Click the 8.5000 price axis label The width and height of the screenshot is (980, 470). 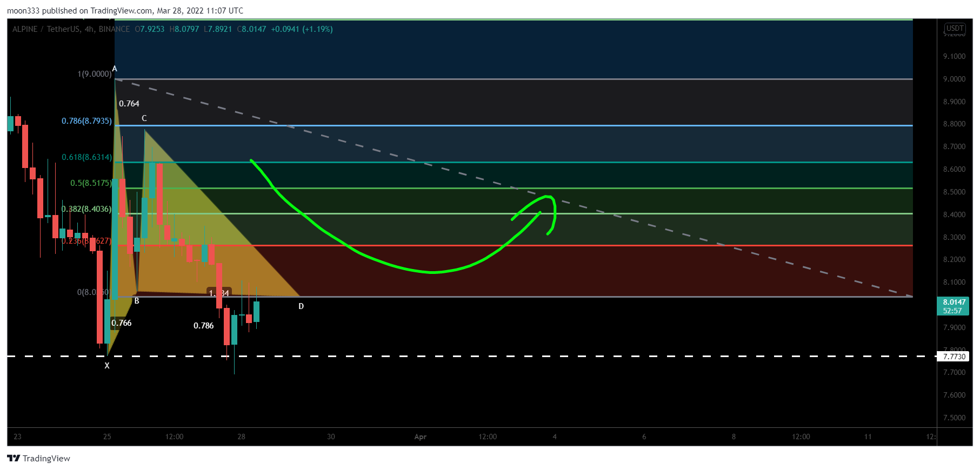954,192
